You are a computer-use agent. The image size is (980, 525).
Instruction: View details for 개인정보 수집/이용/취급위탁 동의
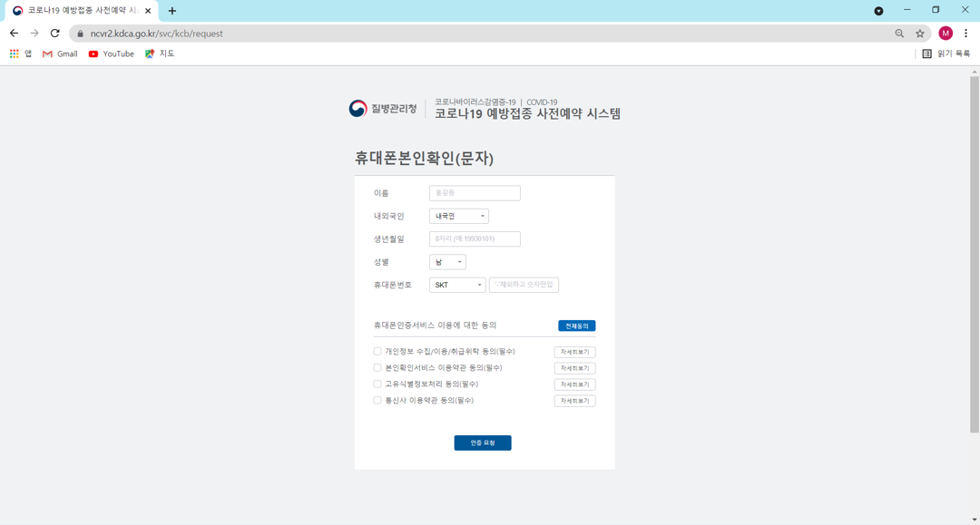[575, 352]
